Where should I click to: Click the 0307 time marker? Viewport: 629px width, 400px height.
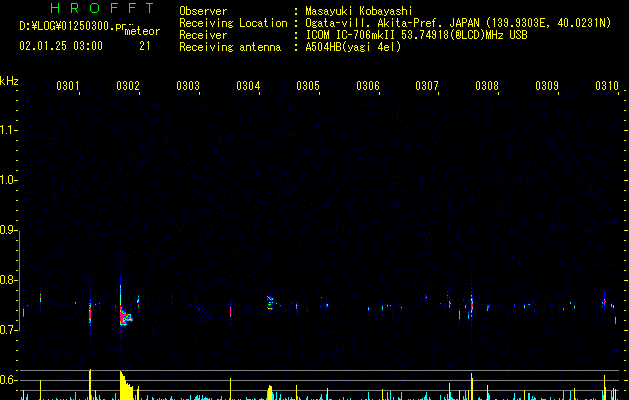click(427, 85)
